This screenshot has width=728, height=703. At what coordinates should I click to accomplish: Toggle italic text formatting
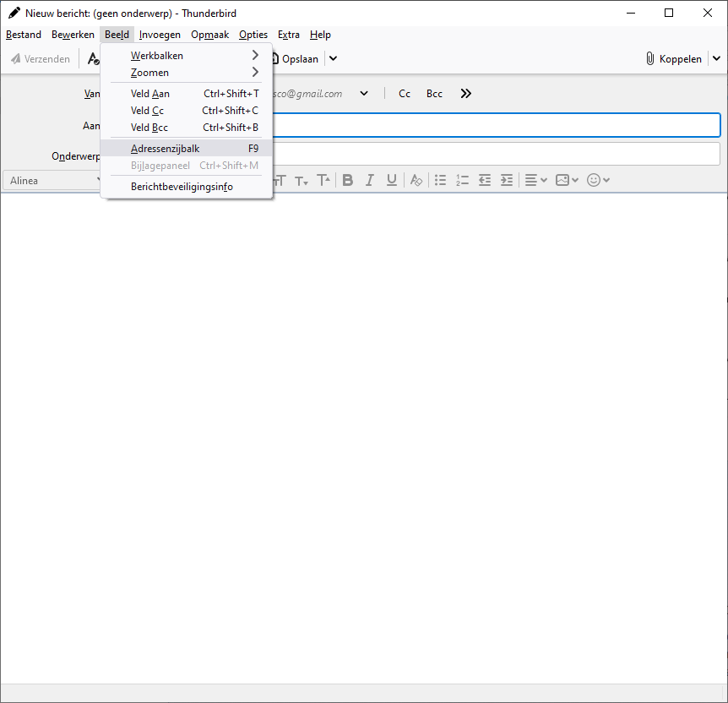[x=369, y=180]
